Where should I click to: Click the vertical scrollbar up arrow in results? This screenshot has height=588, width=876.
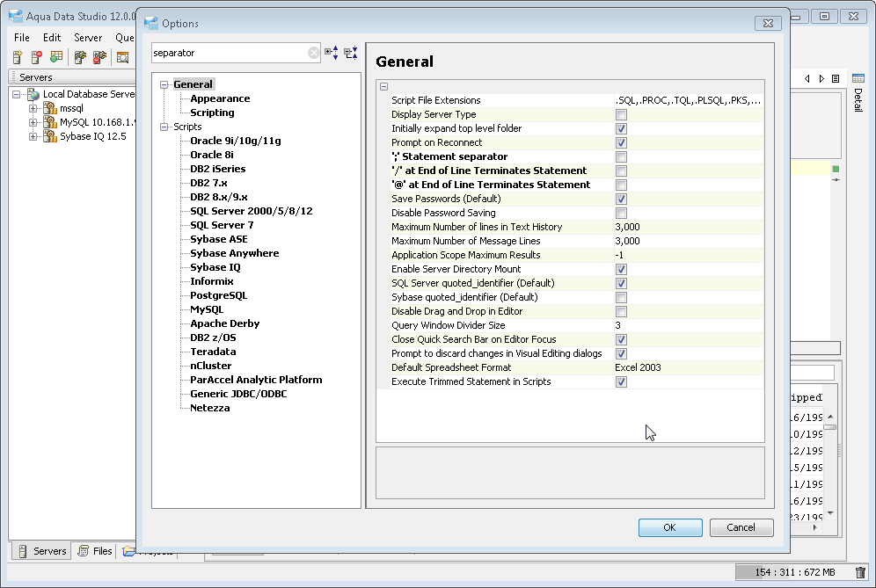pos(831,417)
